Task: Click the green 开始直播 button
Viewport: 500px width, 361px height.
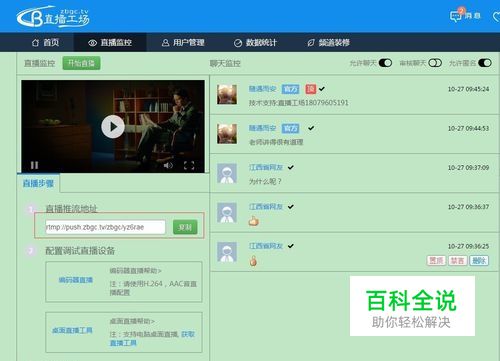Action: (81, 63)
